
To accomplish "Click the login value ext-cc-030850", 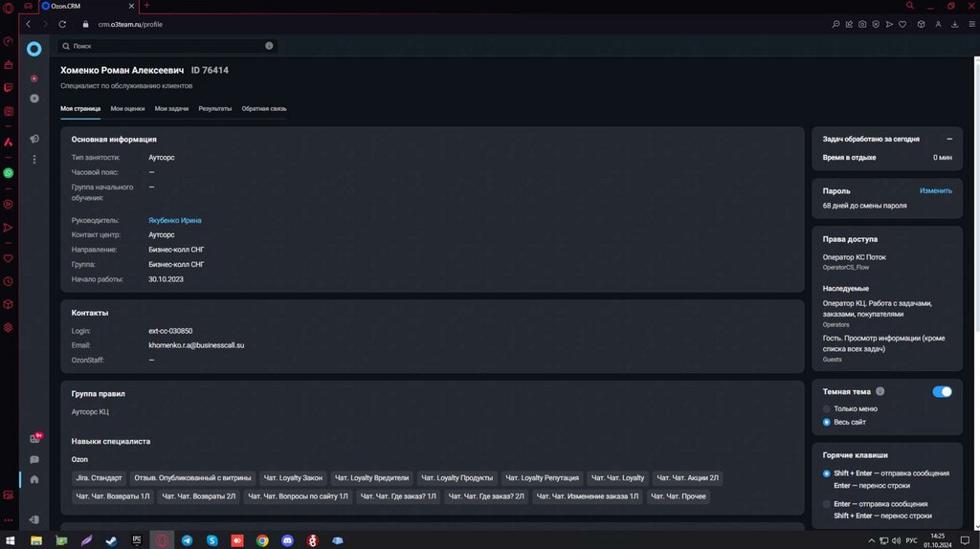I will (x=170, y=331).
